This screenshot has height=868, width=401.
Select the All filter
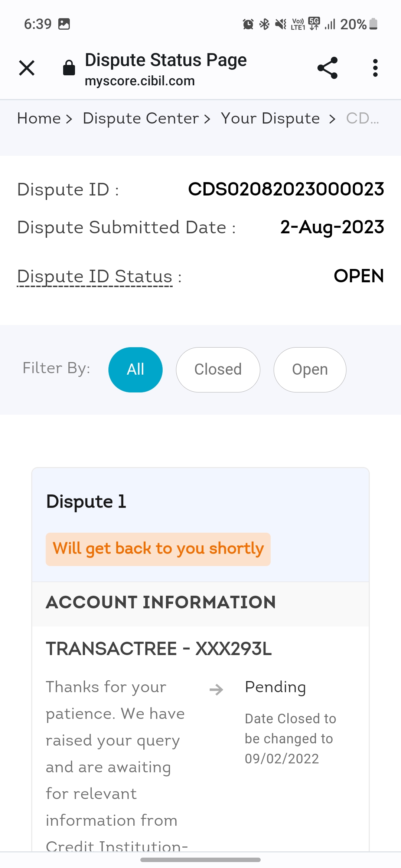[x=136, y=369]
